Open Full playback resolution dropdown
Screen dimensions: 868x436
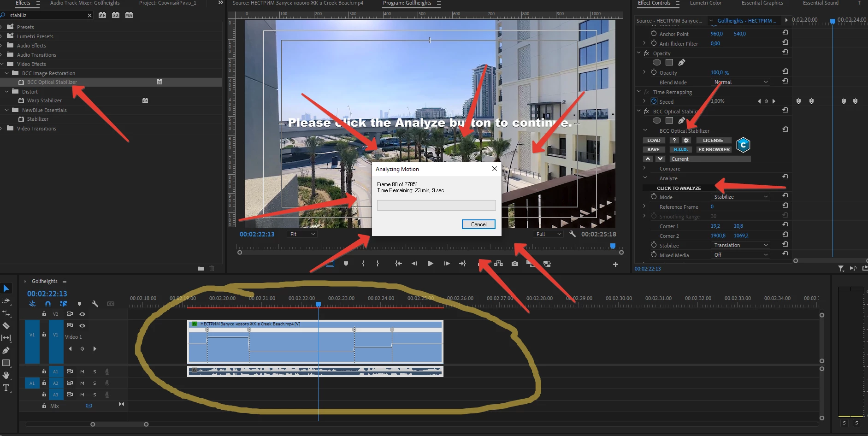pos(548,234)
